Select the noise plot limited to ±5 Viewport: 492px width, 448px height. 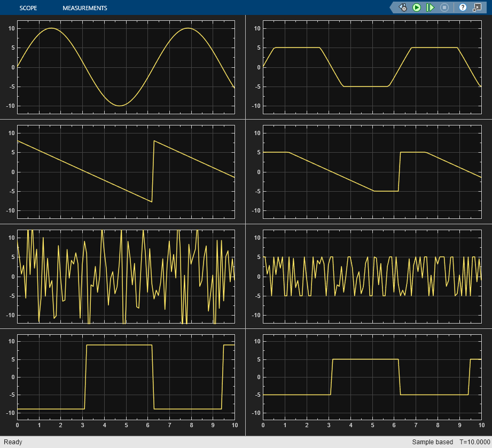(x=372, y=277)
